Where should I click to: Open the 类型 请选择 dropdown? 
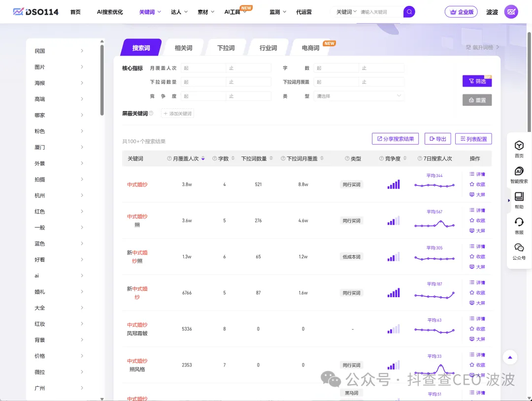[x=359, y=96]
